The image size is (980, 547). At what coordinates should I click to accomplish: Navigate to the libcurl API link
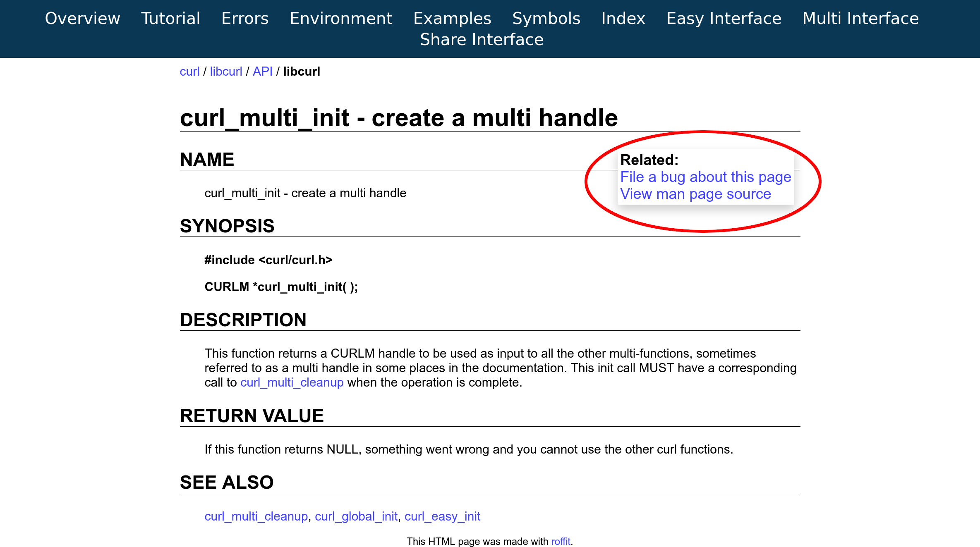tap(263, 71)
